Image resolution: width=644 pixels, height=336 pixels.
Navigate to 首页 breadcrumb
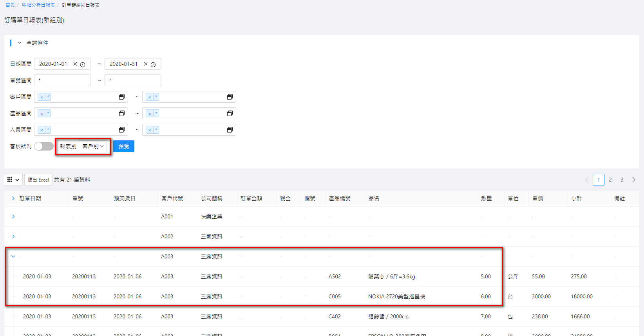[x=10, y=5]
